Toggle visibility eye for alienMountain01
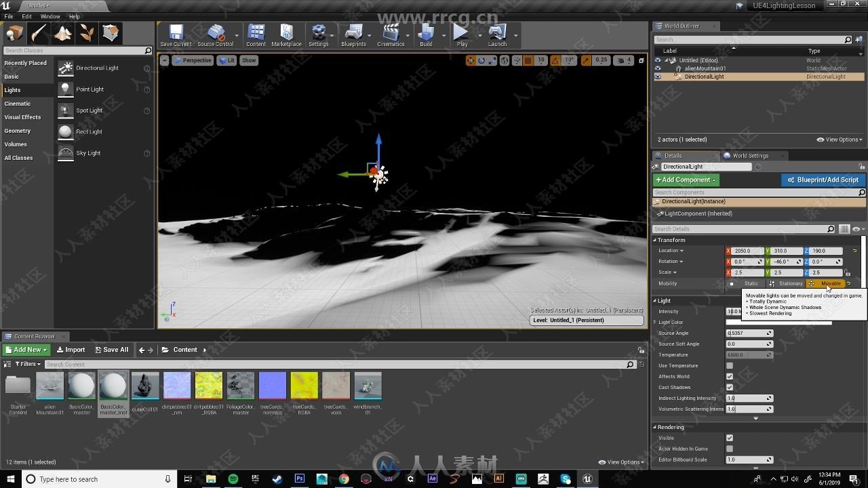 (x=657, y=68)
